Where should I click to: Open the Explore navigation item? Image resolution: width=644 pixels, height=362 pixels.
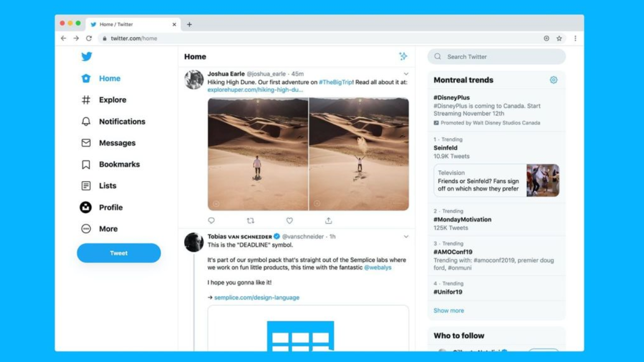(104, 100)
